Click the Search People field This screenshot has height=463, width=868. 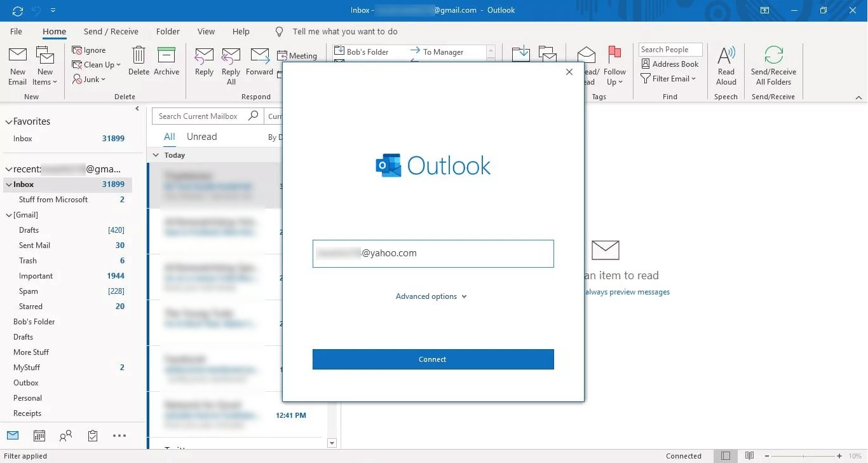pyautogui.click(x=670, y=50)
